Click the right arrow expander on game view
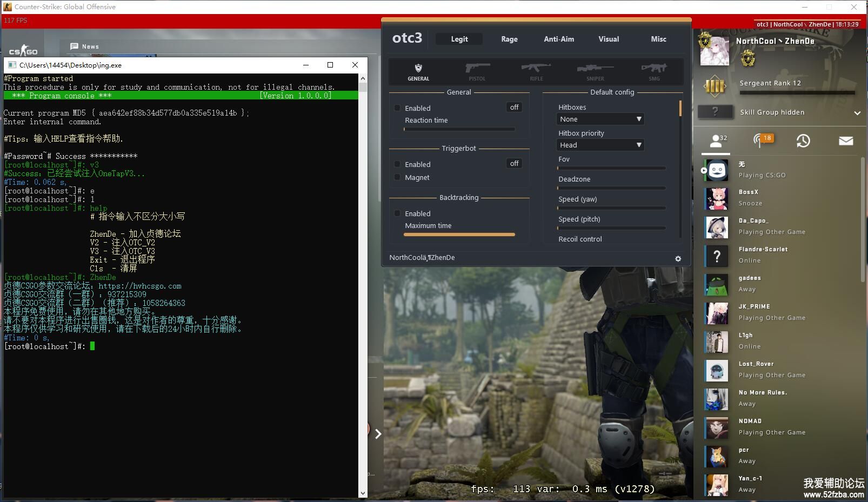The image size is (868, 502). (378, 434)
